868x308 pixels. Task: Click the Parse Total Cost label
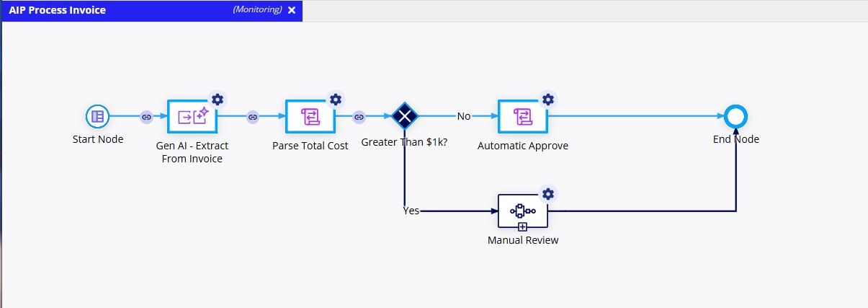point(310,146)
